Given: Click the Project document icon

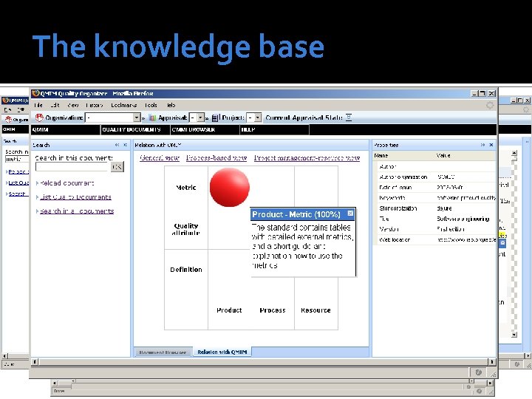Looking at the screenshot, I should pyautogui.click(x=216, y=117).
